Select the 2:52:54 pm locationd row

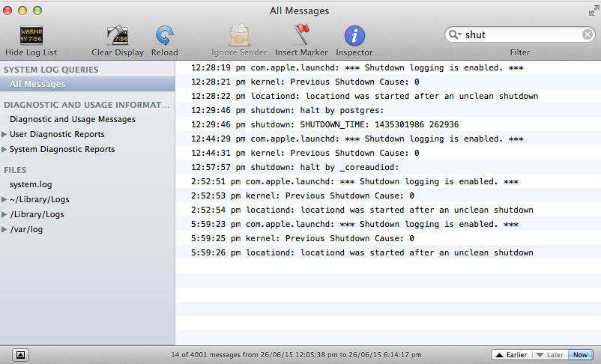pos(388,210)
